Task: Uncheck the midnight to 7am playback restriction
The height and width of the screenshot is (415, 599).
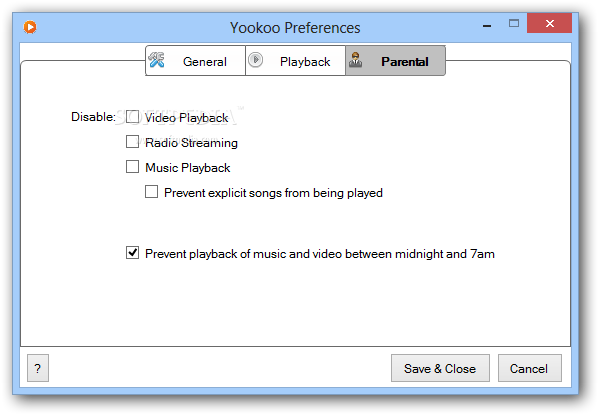Action: point(132,253)
